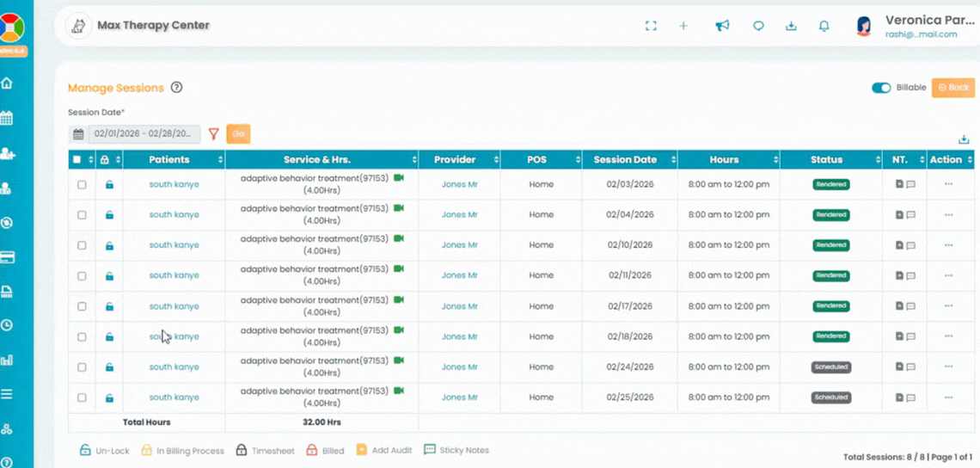This screenshot has height=468, width=980.
Task: Open the calendar item in left sidebar
Action: coord(7,118)
